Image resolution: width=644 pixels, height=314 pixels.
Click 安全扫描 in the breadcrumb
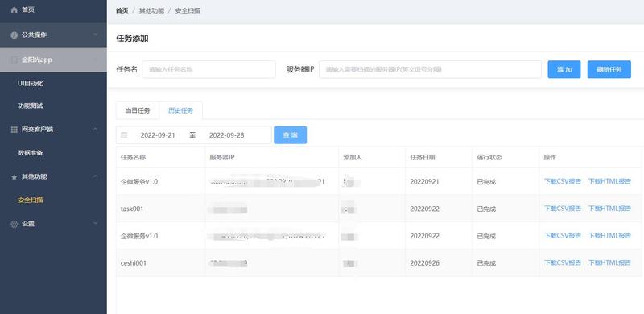click(x=188, y=10)
